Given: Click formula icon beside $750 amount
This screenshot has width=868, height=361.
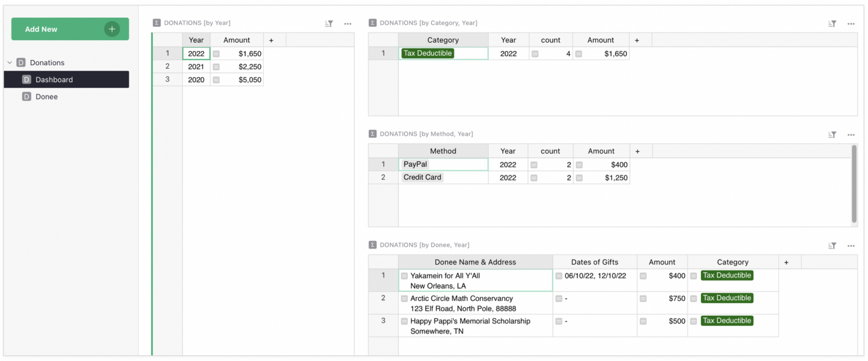Looking at the screenshot, I should pyautogui.click(x=643, y=298).
